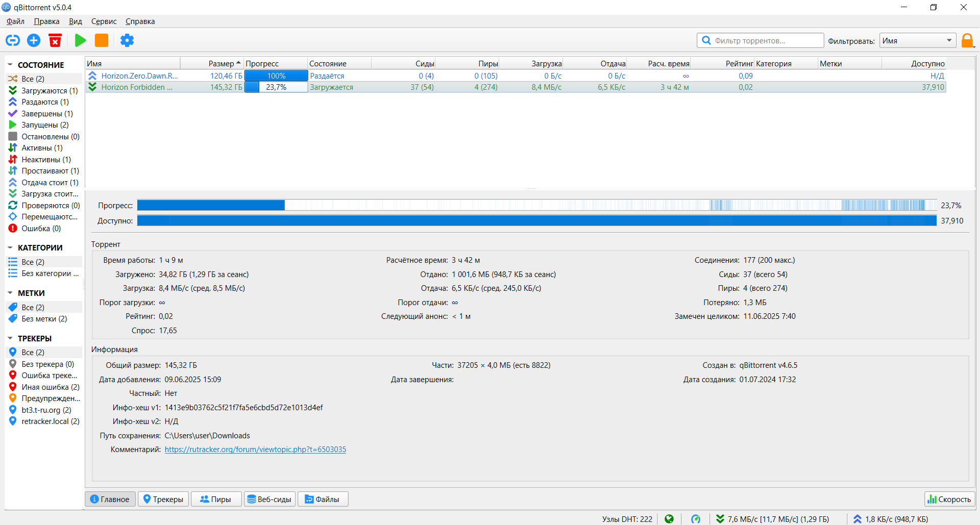Filter by Загружаются (1) state
This screenshot has height=525, width=980.
coord(43,90)
